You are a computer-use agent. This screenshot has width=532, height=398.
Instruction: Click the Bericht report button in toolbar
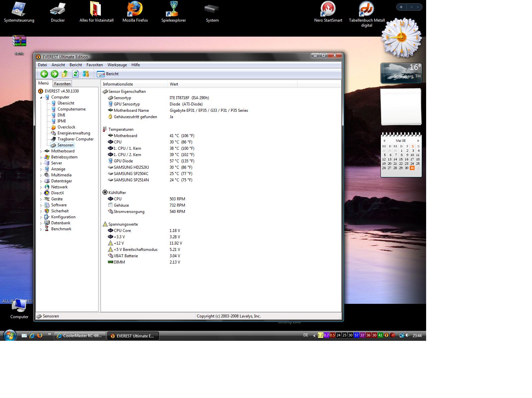pyautogui.click(x=108, y=74)
